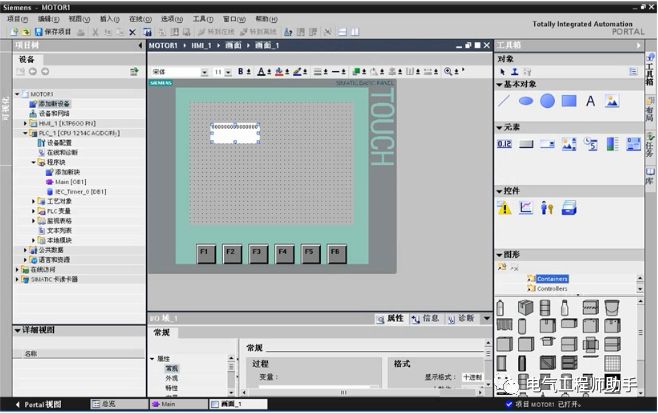Screen dimensions: 658x413
Task: Open the font size dropdown
Action: click(228, 72)
